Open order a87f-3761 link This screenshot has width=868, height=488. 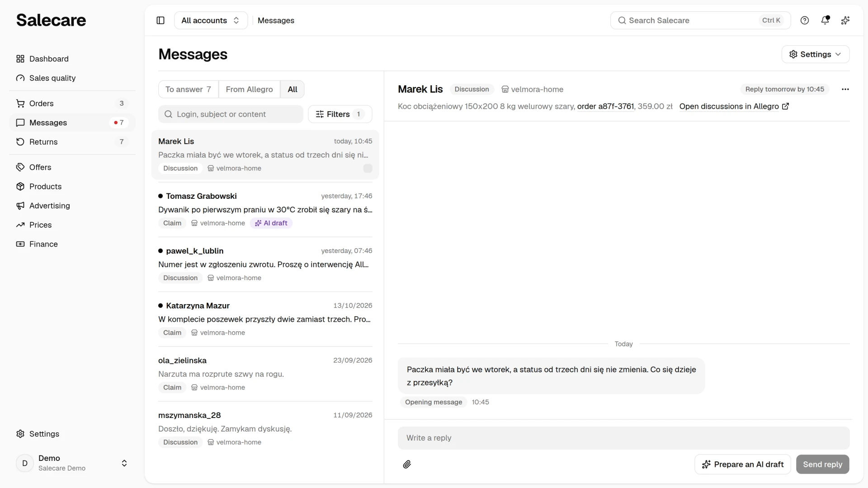606,106
